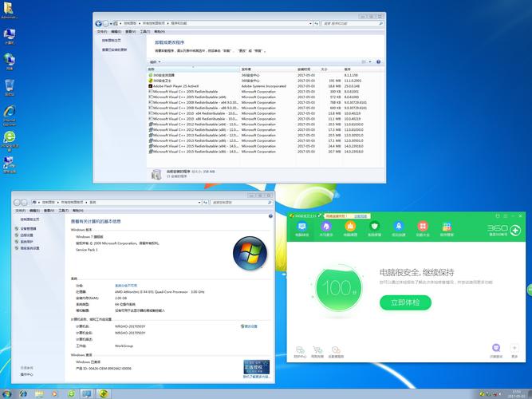Open the file explorer taskbar icon
Image resolution: width=532 pixels, height=399 pixels.
(39, 394)
